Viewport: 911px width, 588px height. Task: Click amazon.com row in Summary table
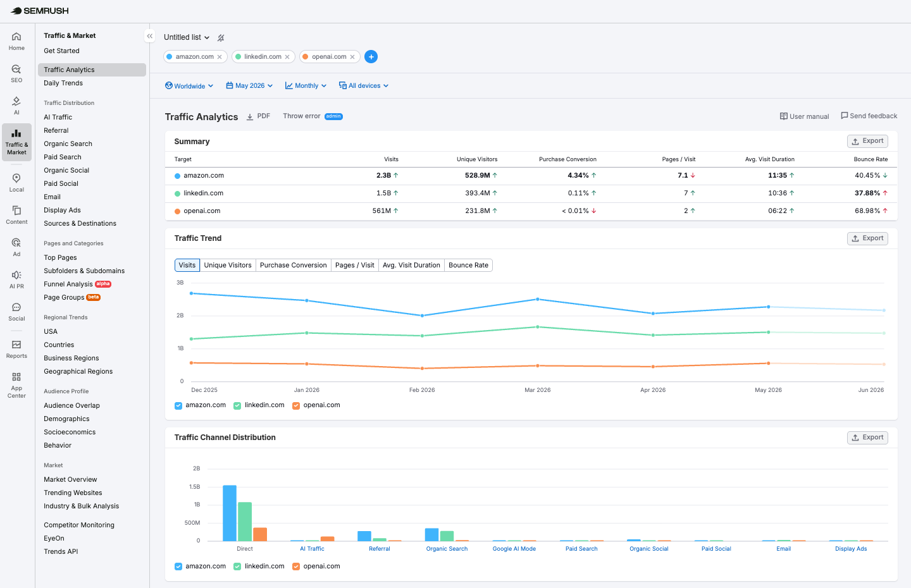pyautogui.click(x=531, y=176)
